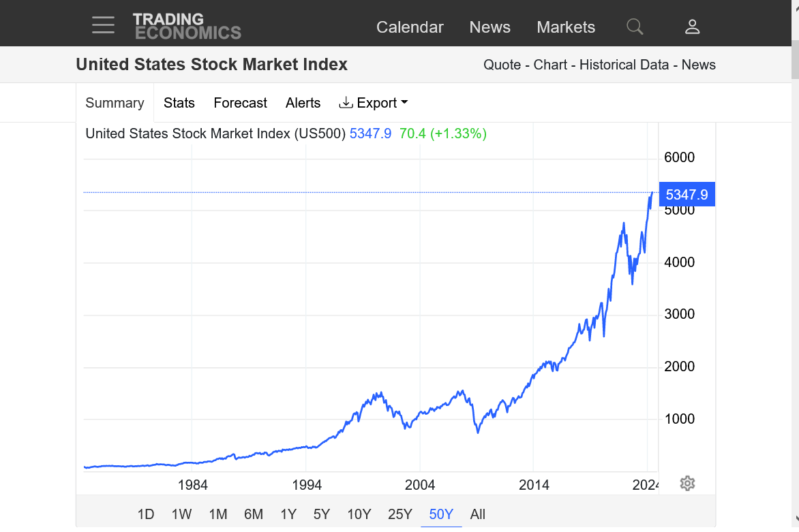Open the hamburger navigation menu
The height and width of the screenshot is (532, 799).
[x=103, y=25]
